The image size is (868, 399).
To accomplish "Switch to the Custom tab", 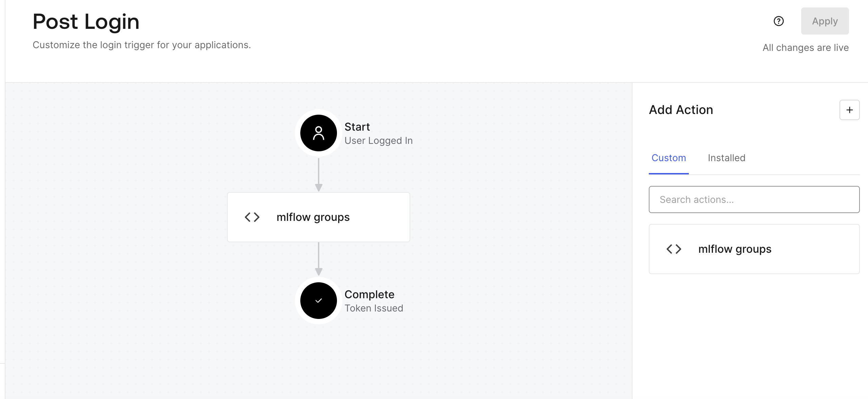I will click(x=668, y=158).
